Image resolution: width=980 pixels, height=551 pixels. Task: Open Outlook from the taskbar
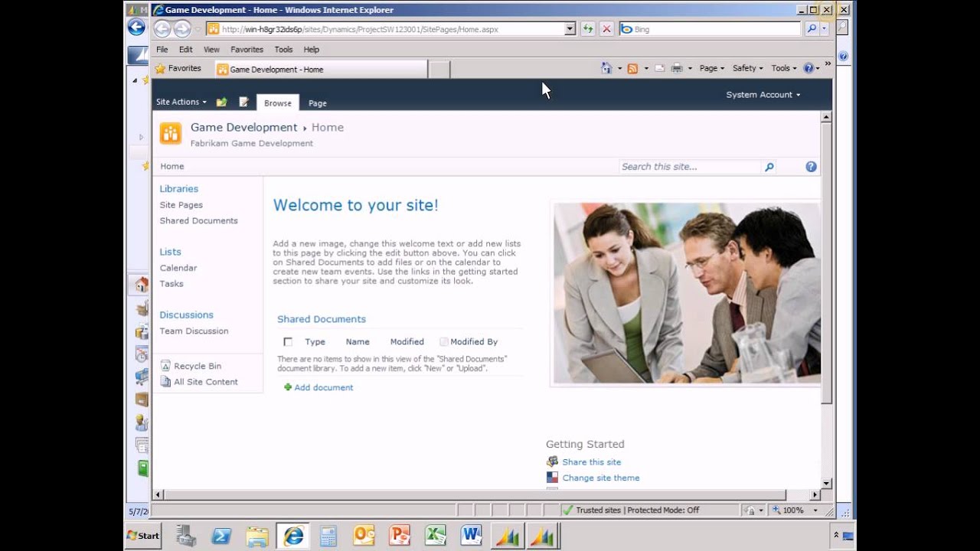[x=364, y=536]
